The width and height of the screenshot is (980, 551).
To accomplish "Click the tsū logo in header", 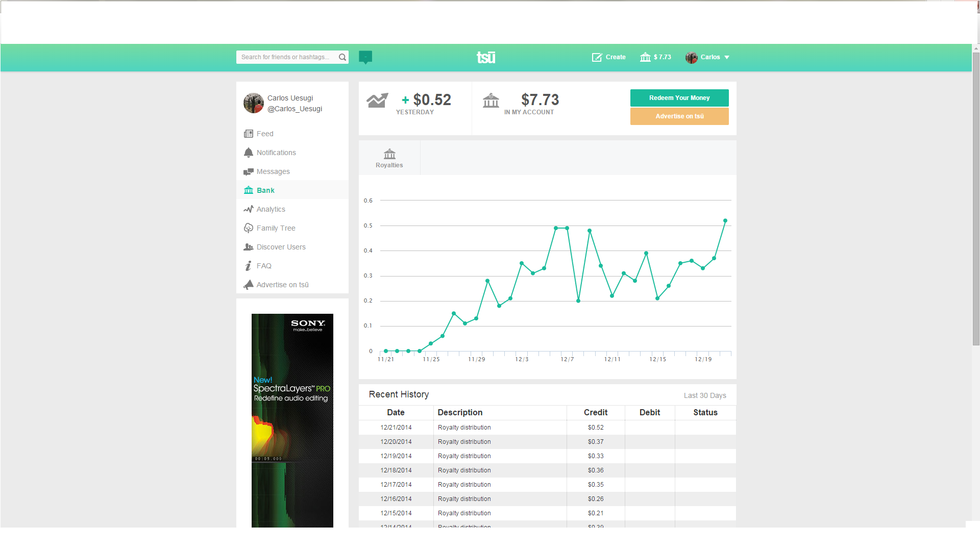I will [x=486, y=57].
